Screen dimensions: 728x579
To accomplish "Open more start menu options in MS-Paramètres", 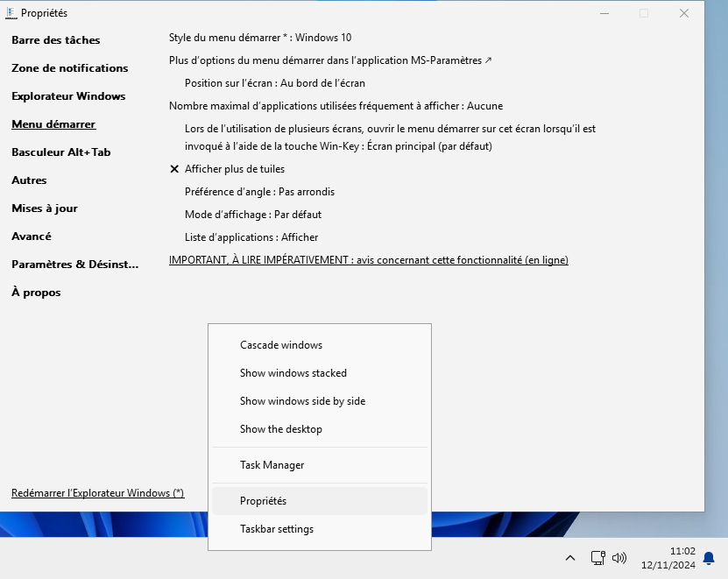I will click(330, 60).
